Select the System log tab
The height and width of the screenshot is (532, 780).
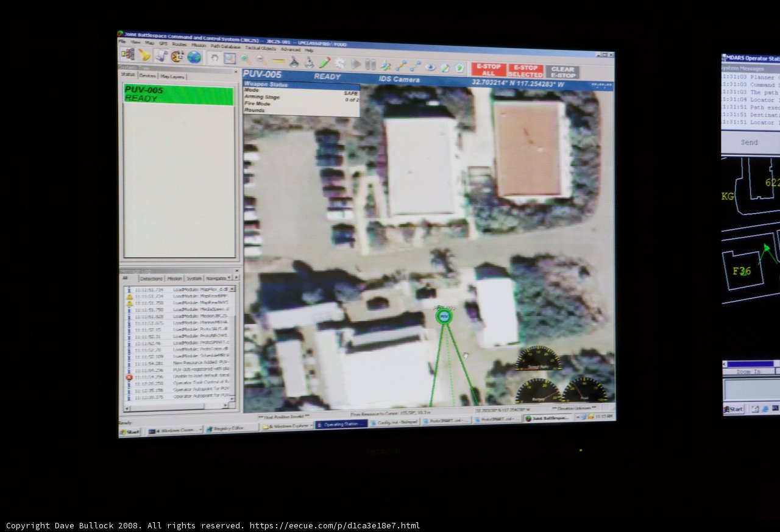tap(194, 278)
